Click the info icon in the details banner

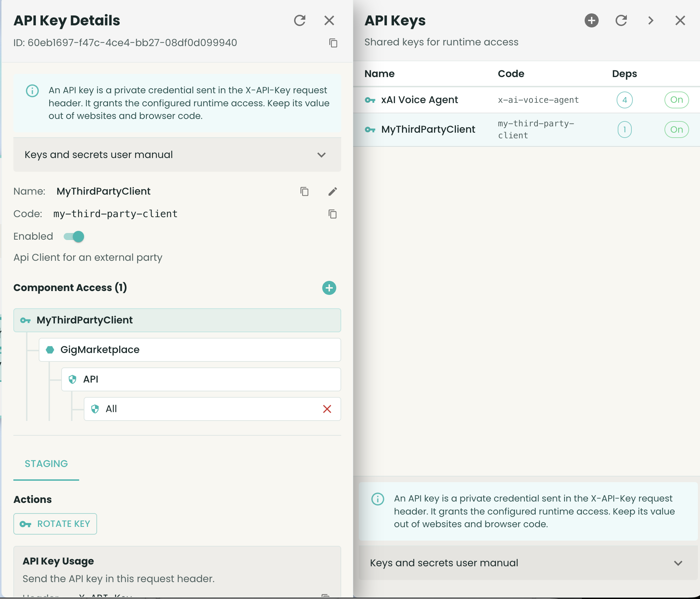click(32, 91)
